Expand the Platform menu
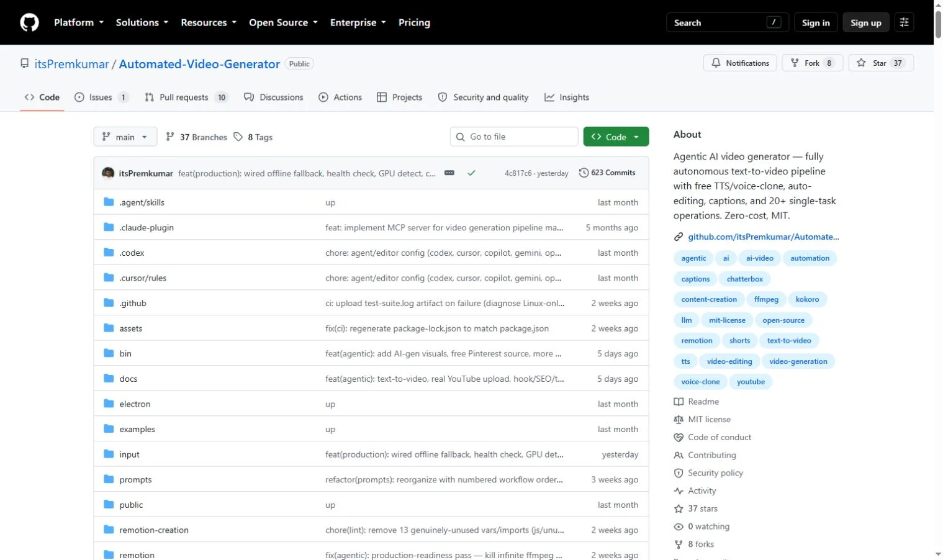Image resolution: width=943 pixels, height=560 pixels. click(x=79, y=22)
